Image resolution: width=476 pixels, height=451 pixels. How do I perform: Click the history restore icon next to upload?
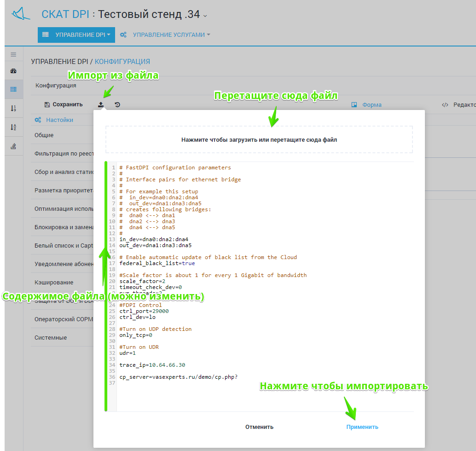pyautogui.click(x=117, y=105)
